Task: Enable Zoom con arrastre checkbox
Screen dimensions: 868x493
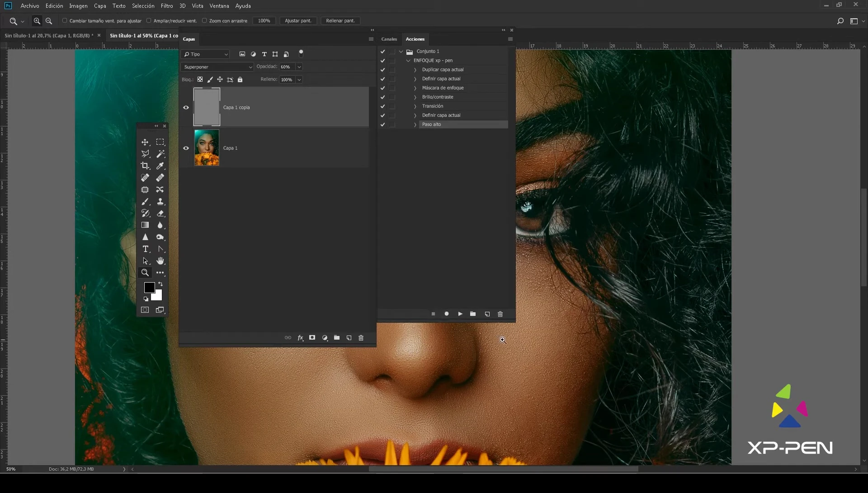Action: coord(204,20)
